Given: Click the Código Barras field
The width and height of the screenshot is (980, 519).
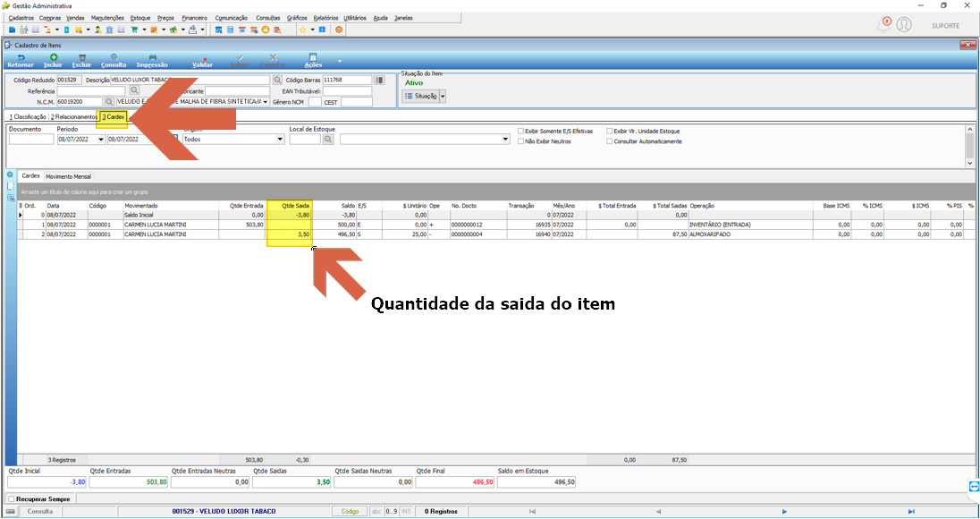Looking at the screenshot, I should 347,80.
